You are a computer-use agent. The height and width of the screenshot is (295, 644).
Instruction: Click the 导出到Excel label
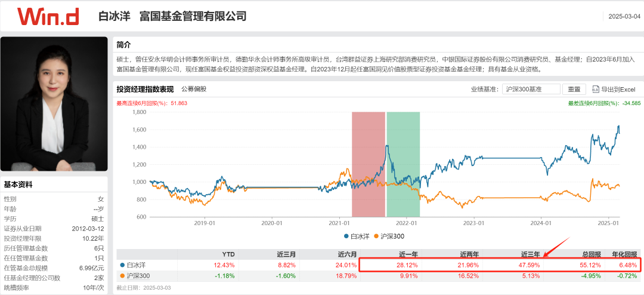pyautogui.click(x=618, y=90)
